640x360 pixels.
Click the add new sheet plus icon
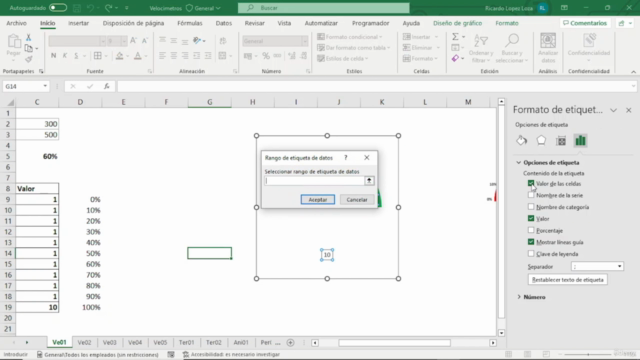click(x=290, y=342)
